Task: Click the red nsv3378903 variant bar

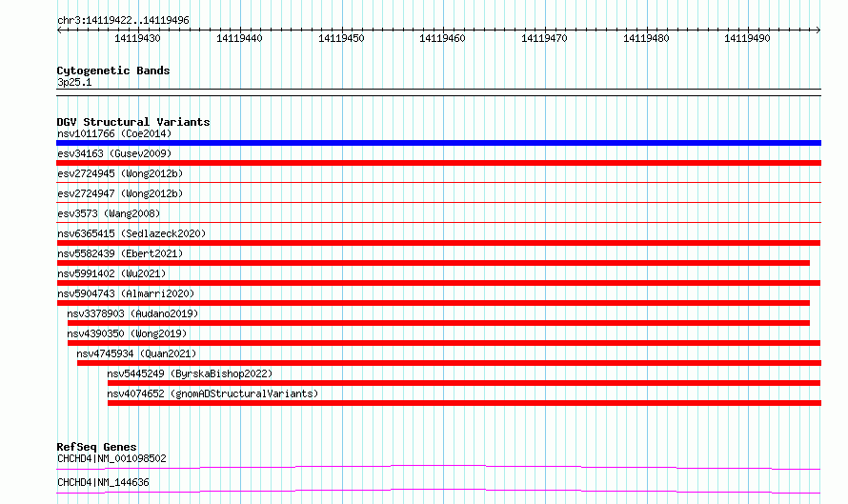Action: point(438,323)
